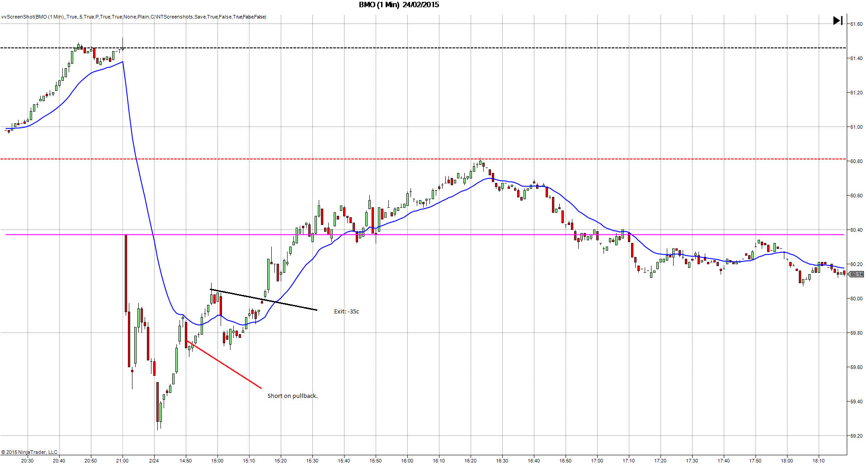The height and width of the screenshot is (467, 868).
Task: Select the black descending trend line
Action: (x=264, y=299)
